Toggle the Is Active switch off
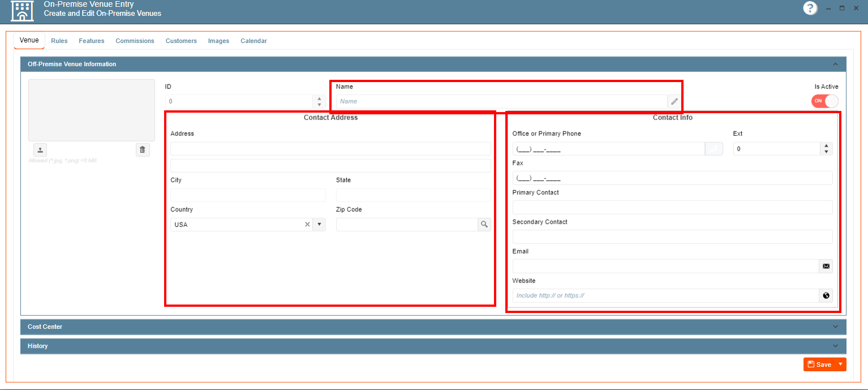This screenshot has width=868, height=390. click(824, 101)
